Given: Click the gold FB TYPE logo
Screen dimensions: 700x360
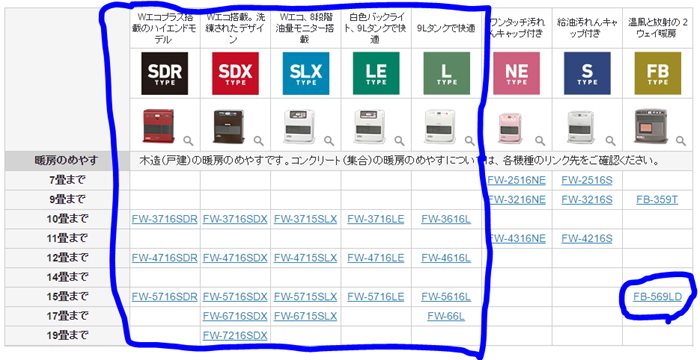Looking at the screenshot, I should 658,73.
